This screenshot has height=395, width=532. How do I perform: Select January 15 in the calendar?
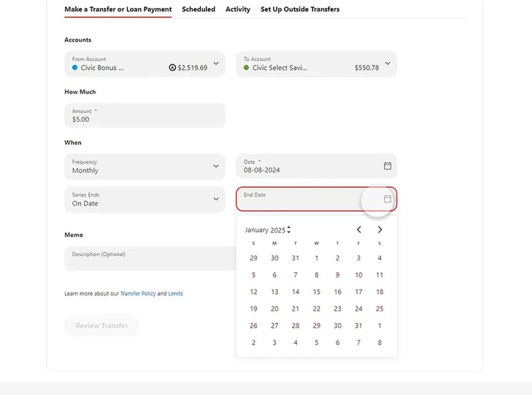point(316,292)
